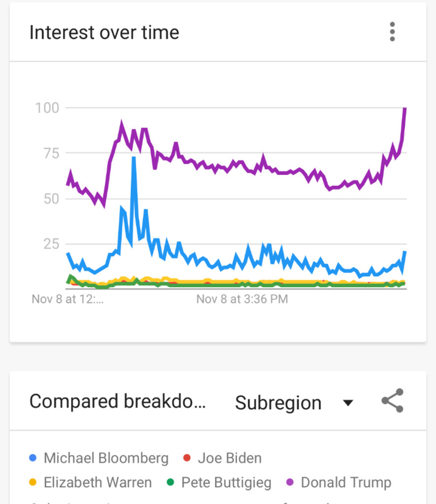Viewport: 436px width, 504px height.
Task: Tap the Elizabeth Warren legend label
Action: pyautogui.click(x=98, y=483)
